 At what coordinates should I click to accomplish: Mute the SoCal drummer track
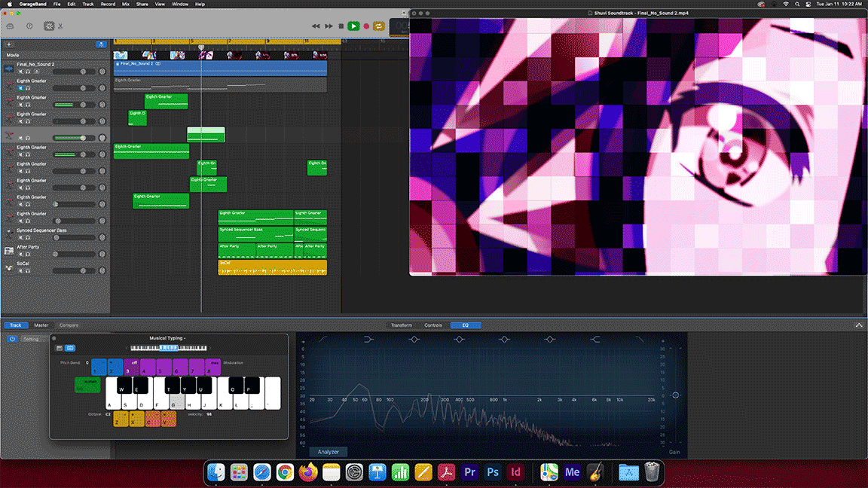(20, 270)
